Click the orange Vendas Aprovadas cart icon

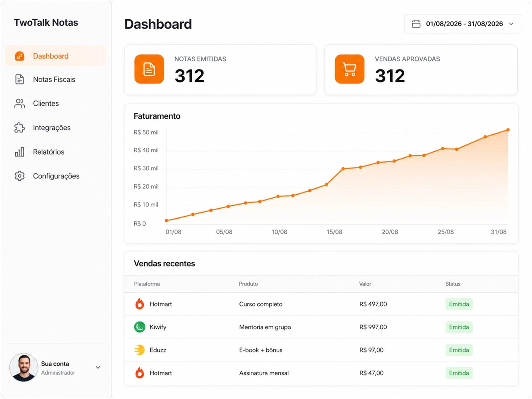349,69
